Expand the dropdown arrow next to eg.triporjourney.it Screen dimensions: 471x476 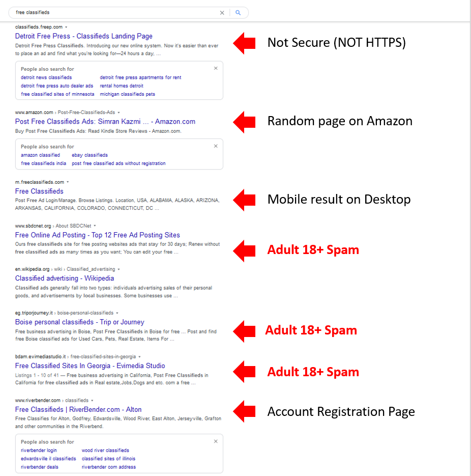tap(117, 313)
